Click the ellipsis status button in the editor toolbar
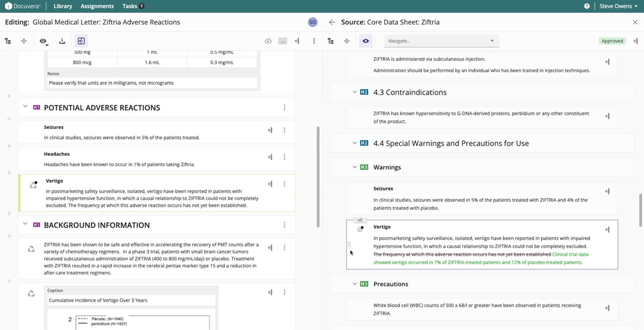 (x=283, y=41)
